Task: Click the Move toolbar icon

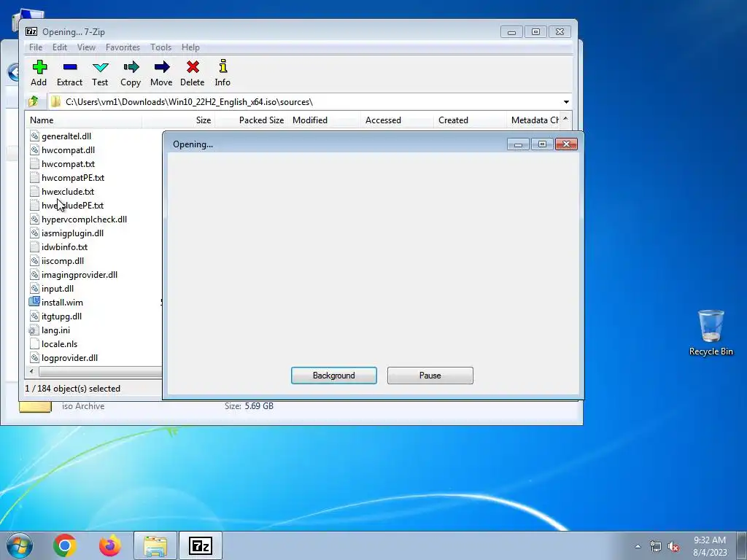Action: [x=161, y=66]
